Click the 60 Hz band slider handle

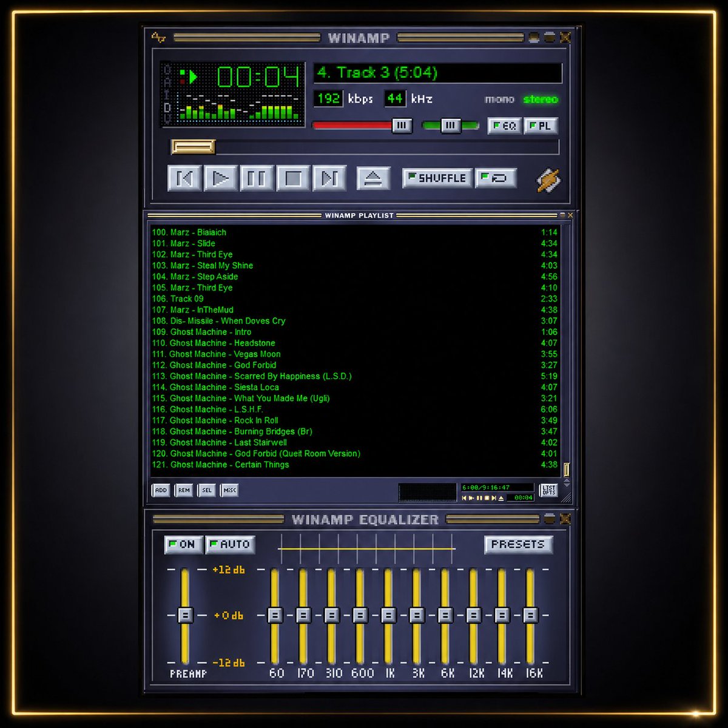(x=275, y=615)
